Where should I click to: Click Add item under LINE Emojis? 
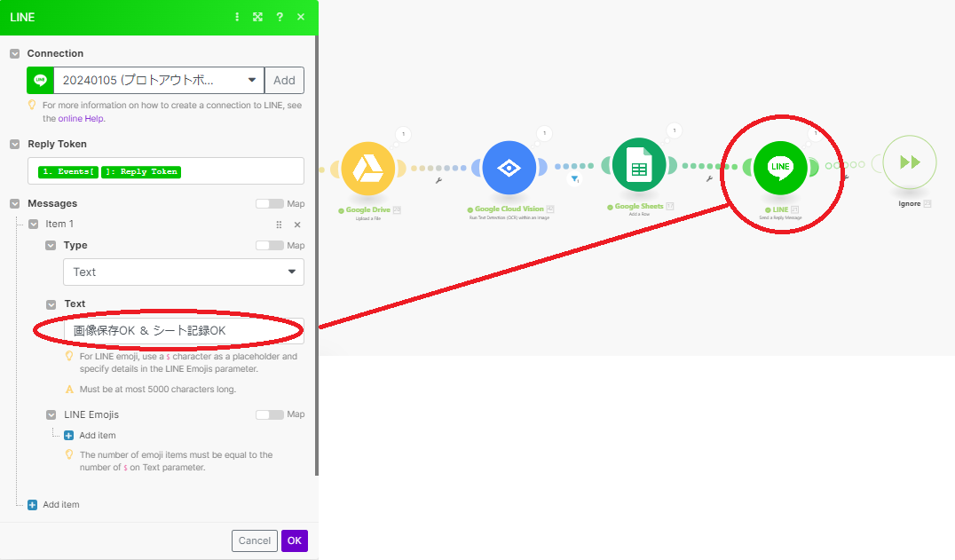(x=98, y=435)
